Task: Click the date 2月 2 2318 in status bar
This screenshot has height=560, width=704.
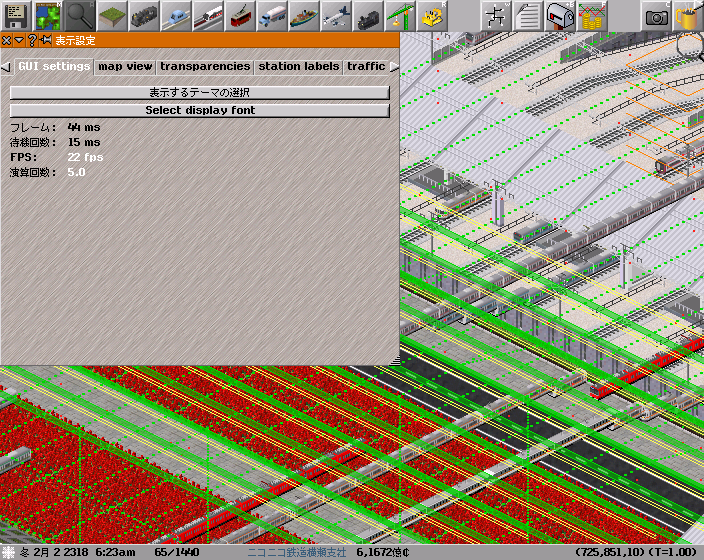Action: click(x=61, y=552)
